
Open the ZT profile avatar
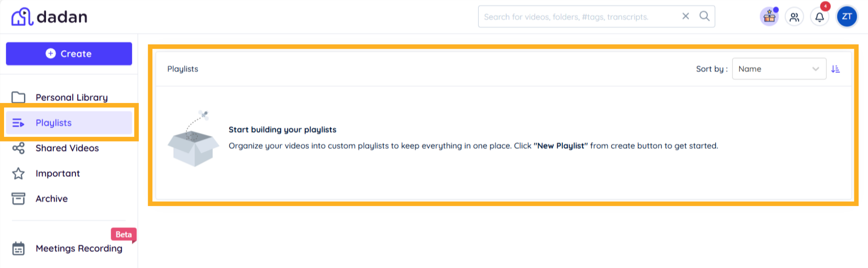click(847, 17)
